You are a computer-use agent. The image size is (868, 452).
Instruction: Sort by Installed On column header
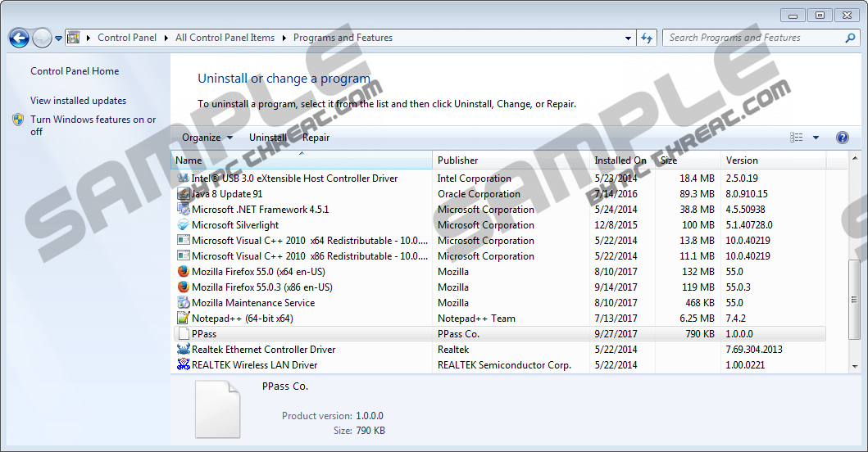(622, 160)
